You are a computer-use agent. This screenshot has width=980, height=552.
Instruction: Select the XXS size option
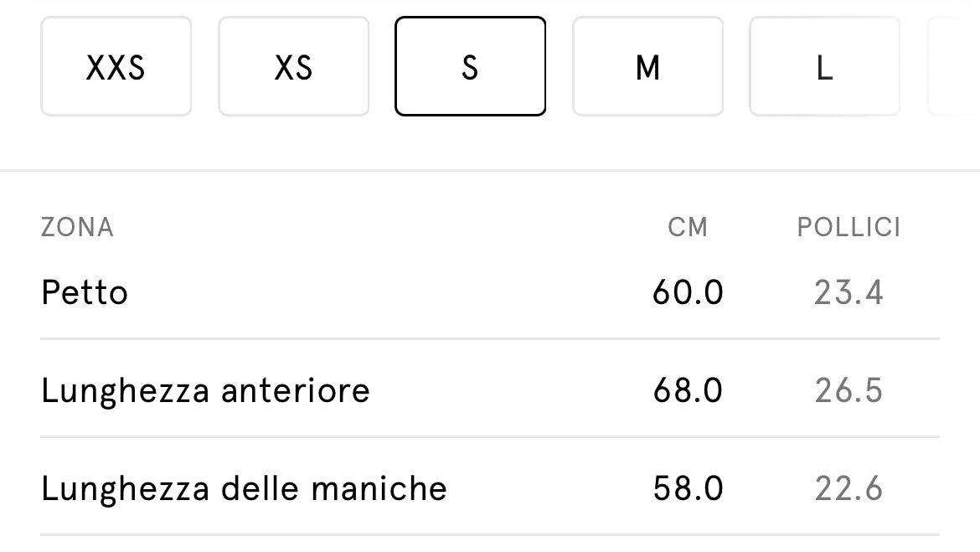pos(116,66)
